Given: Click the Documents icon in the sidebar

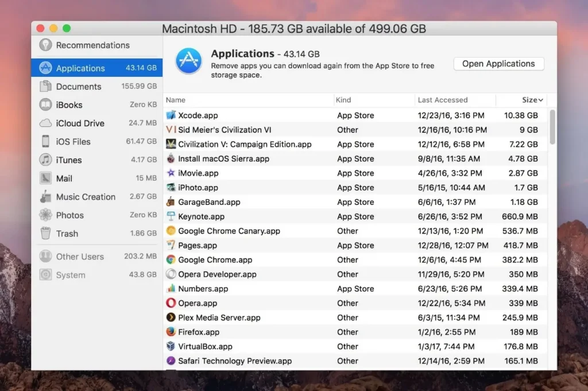Looking at the screenshot, I should 45,86.
